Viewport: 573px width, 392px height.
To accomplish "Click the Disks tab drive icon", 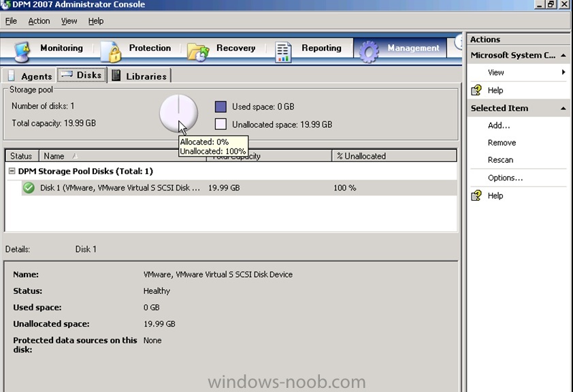I will pyautogui.click(x=67, y=75).
